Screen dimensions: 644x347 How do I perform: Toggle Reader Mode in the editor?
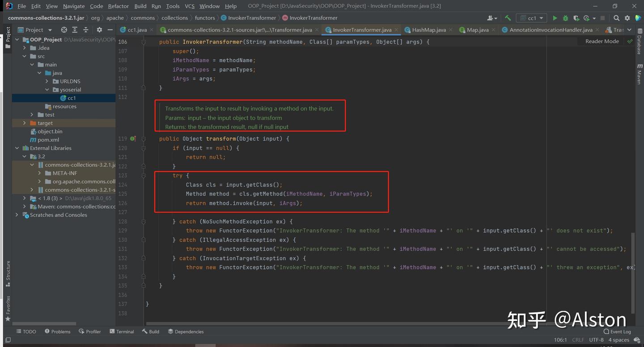[x=602, y=41]
